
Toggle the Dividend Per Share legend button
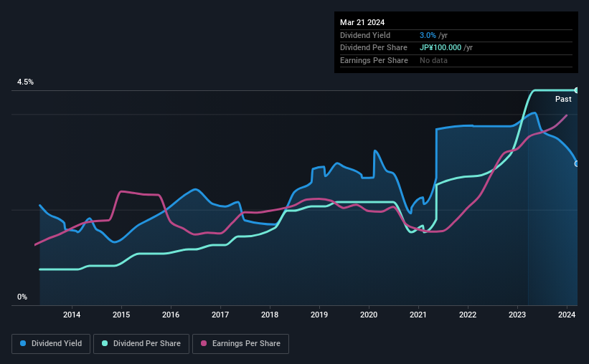coord(141,344)
